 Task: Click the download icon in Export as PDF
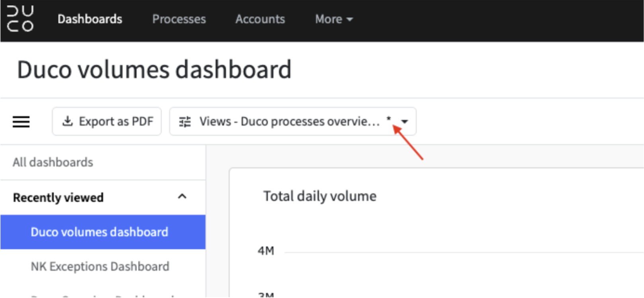pyautogui.click(x=68, y=121)
